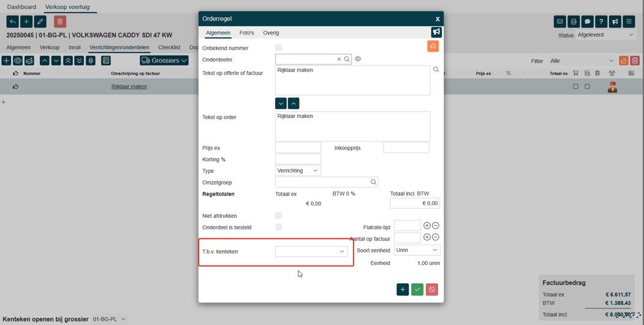Open the Soort eenheid dropdown showing Uren

tap(417, 250)
